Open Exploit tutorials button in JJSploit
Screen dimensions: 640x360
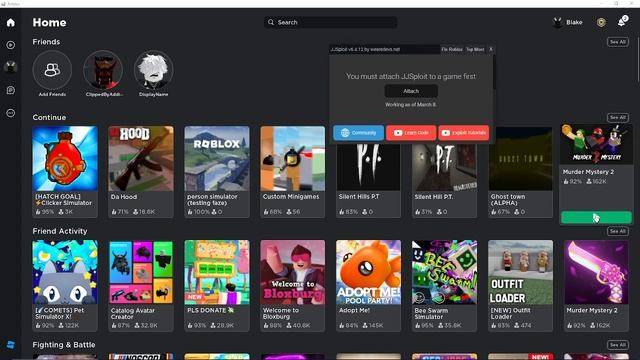pyautogui.click(x=464, y=133)
